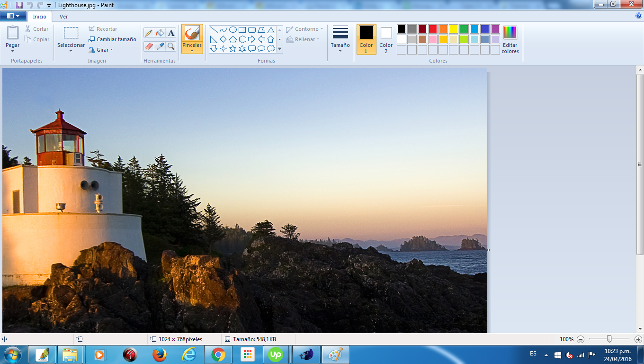This screenshot has height=364, width=644.
Task: Click the Undo arrow in title bar
Action: click(30, 5)
